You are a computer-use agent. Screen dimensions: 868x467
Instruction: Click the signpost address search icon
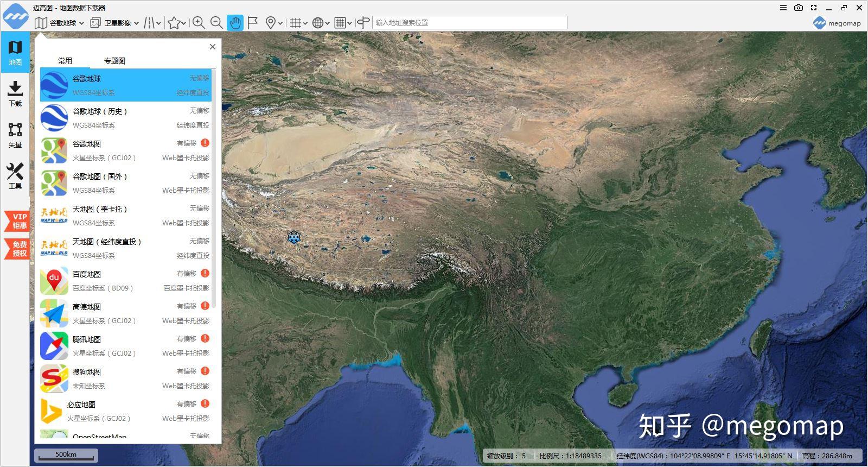coord(363,23)
